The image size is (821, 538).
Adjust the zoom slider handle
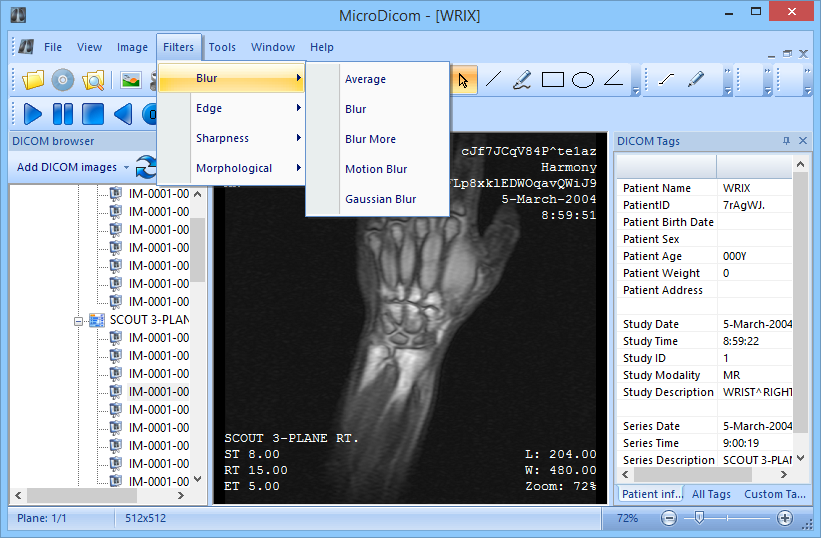(x=698, y=518)
